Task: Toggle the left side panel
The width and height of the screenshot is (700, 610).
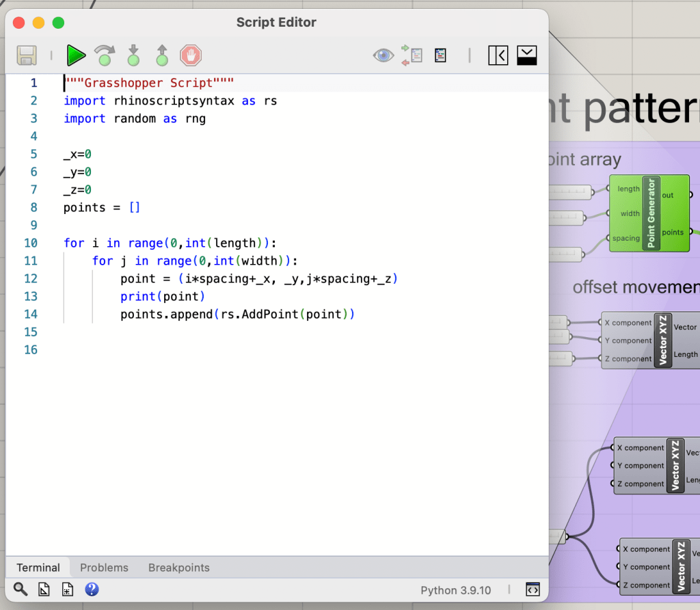Action: point(498,55)
